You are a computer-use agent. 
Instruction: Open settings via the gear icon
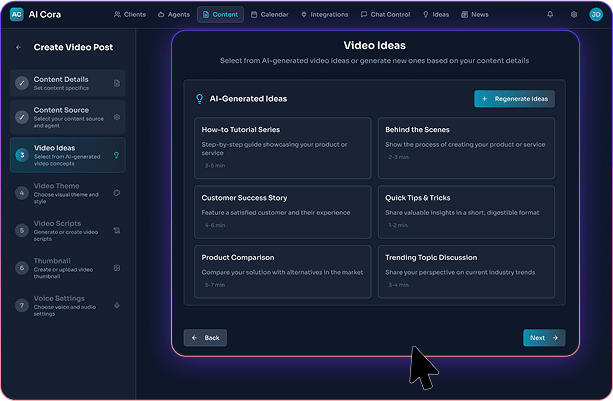573,15
